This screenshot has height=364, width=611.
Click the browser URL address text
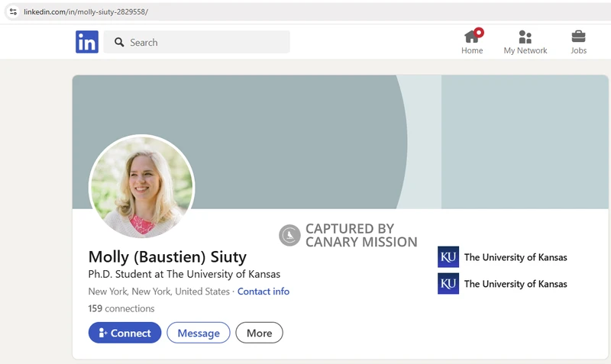point(86,11)
